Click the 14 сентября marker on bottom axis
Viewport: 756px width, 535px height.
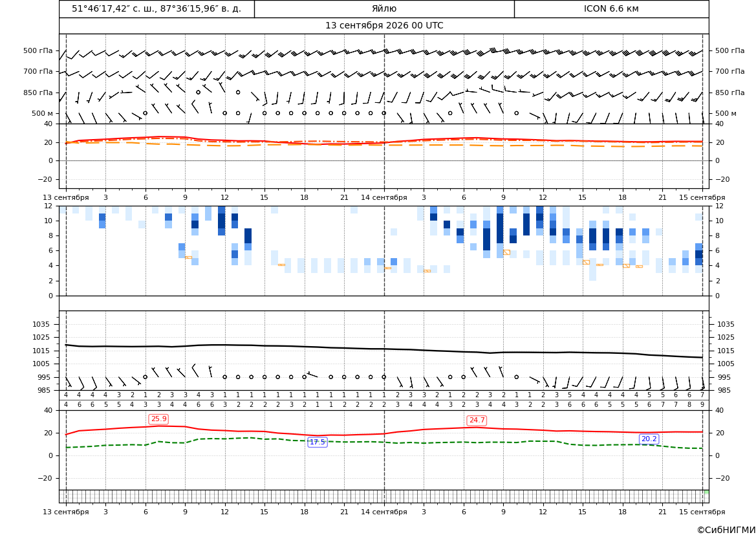pyautogui.click(x=383, y=512)
